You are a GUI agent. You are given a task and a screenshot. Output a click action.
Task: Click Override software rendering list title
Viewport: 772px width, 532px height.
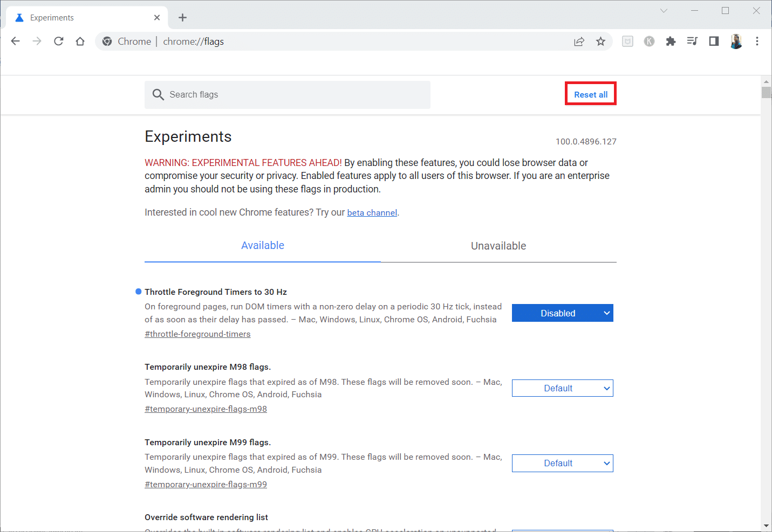(x=206, y=517)
